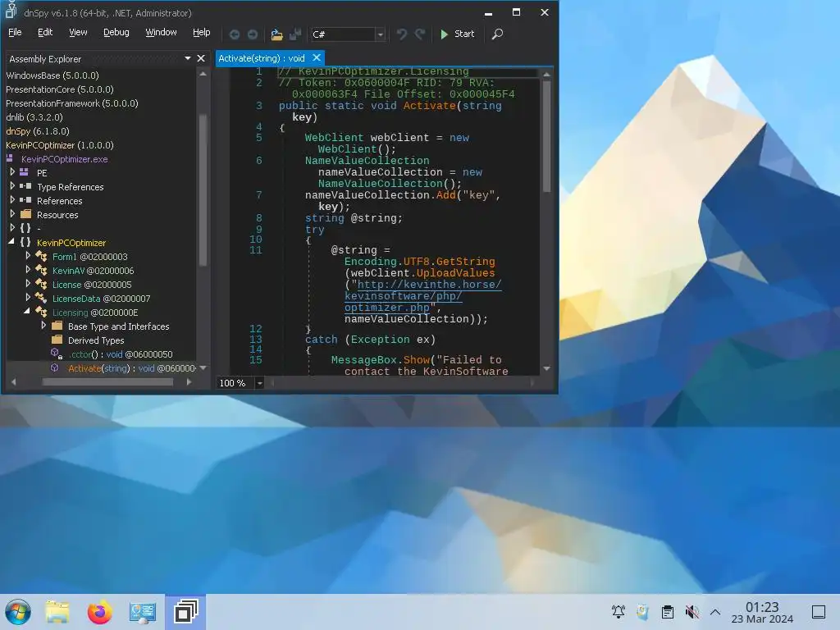Launch Firefox from the taskbar
The image size is (840, 630).
[99, 612]
